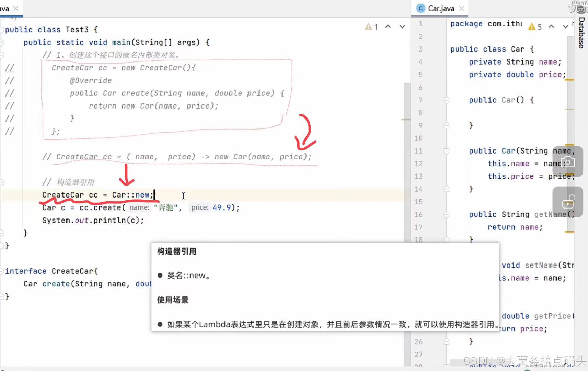Click 'private String name' field in Car.java
The height and width of the screenshot is (371, 588).
[x=515, y=62]
